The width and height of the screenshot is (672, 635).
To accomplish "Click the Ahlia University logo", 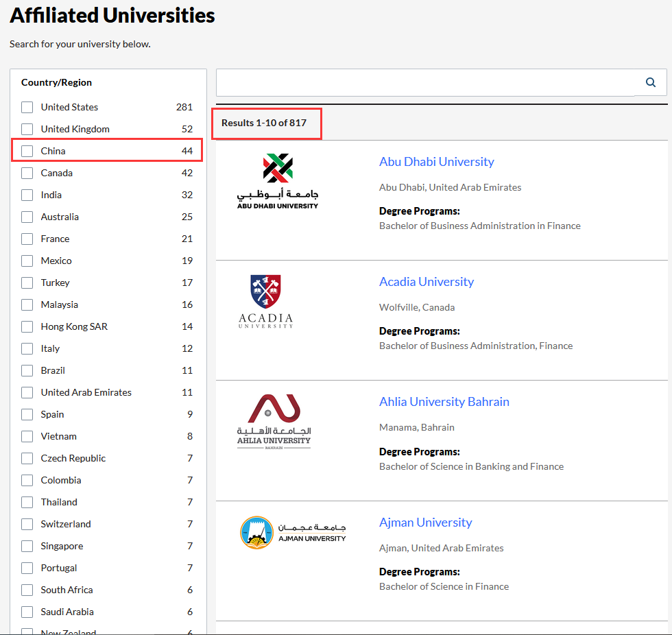I will [274, 422].
